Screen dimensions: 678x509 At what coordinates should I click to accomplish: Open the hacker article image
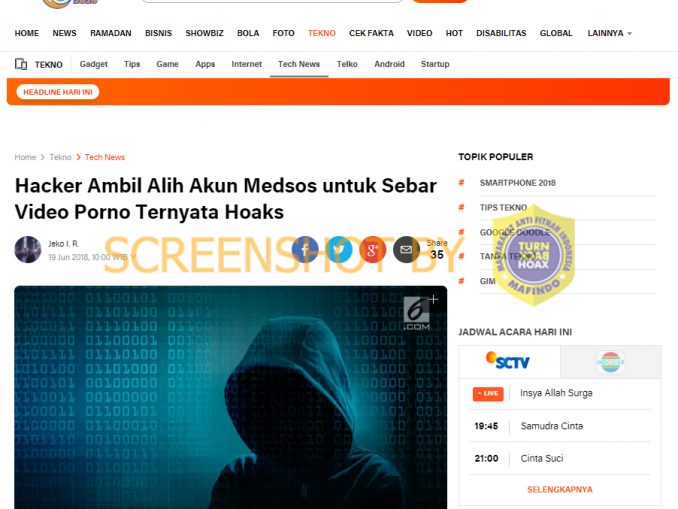pyautogui.click(x=230, y=397)
